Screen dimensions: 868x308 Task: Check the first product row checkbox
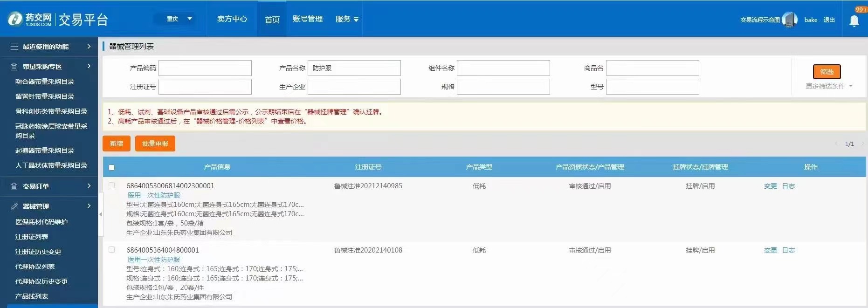[111, 185]
